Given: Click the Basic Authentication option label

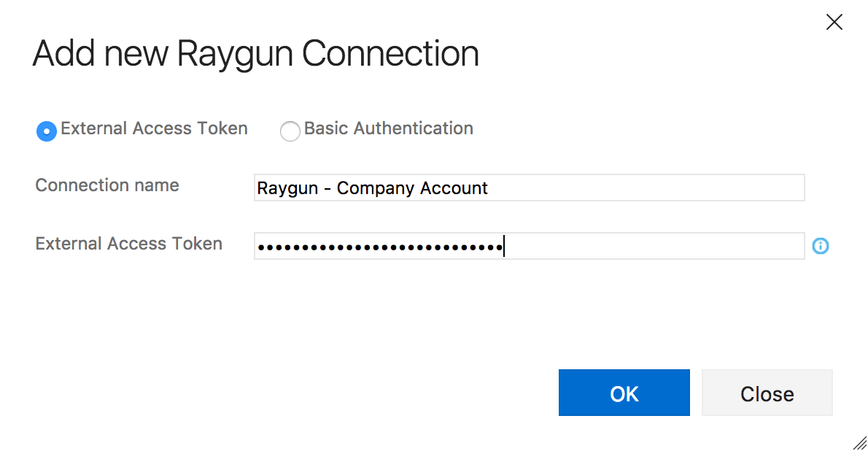Looking at the screenshot, I should pyautogui.click(x=388, y=128).
